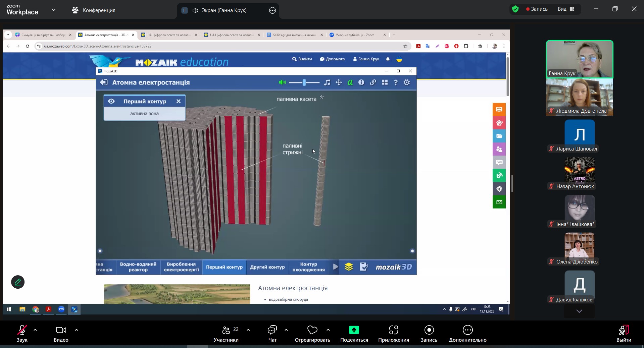Open the quiz checklist icon
This screenshot has height=348, width=644.
click(x=364, y=267)
